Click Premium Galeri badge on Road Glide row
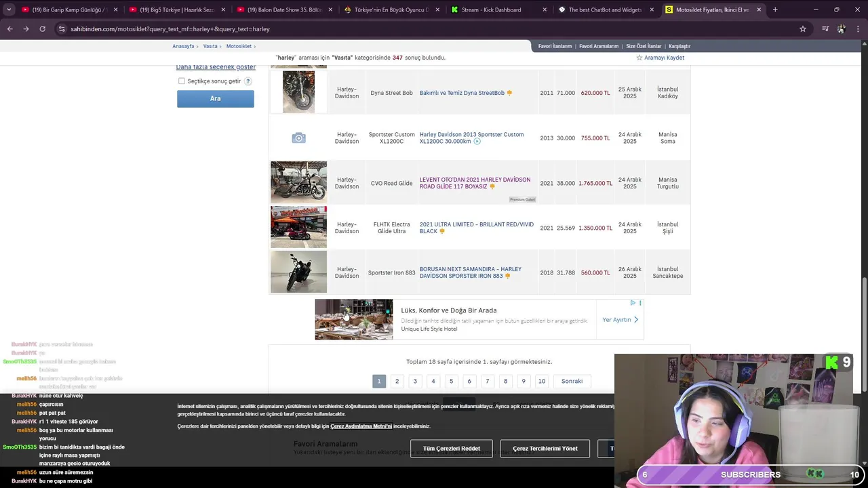The height and width of the screenshot is (488, 868). (x=522, y=199)
